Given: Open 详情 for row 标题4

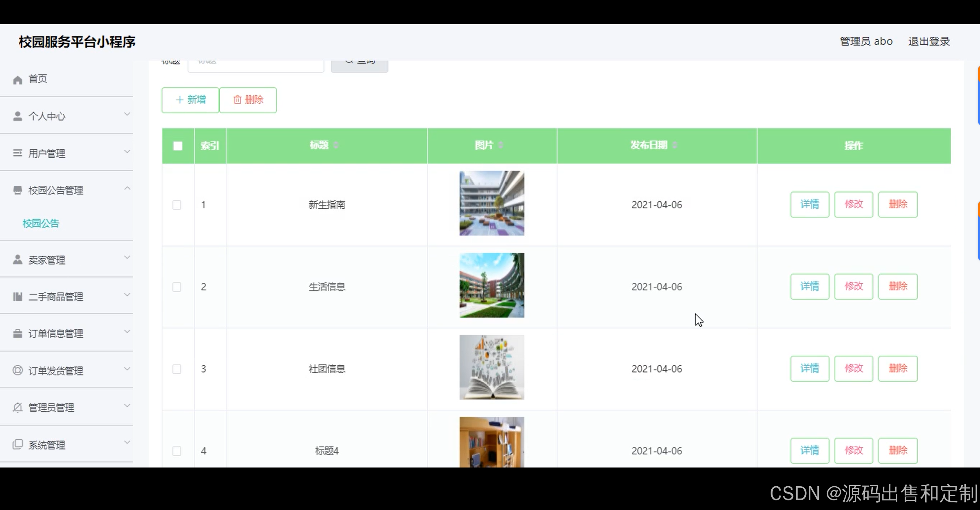Looking at the screenshot, I should tap(810, 450).
